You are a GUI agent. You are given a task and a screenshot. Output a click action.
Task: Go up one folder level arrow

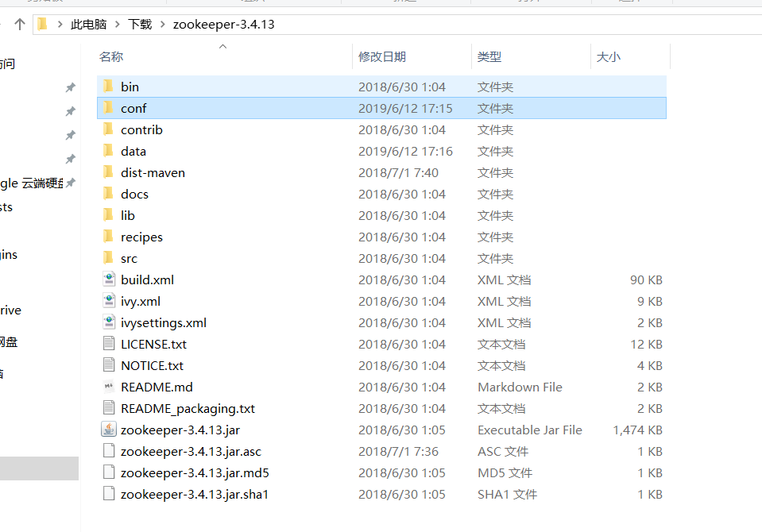(x=19, y=24)
